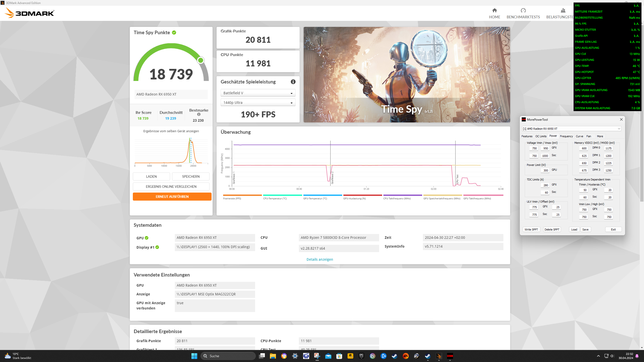Open Epic Games launcher from taskbar
Image resolution: width=644 pixels, height=362 pixels.
(x=361, y=356)
